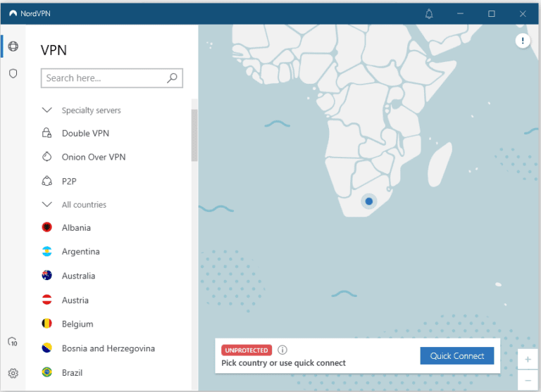The width and height of the screenshot is (541, 392).
Task: Click the search magnifier icon
Action: [x=172, y=78]
